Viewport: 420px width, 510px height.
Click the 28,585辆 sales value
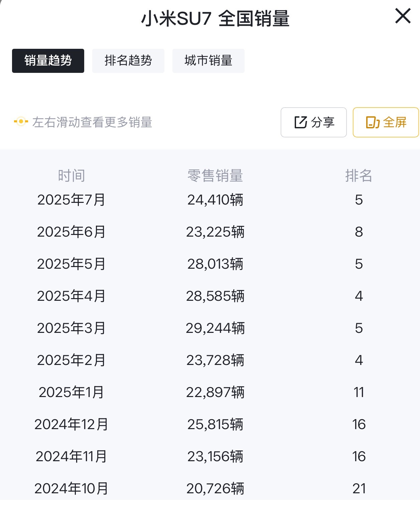coord(215,296)
